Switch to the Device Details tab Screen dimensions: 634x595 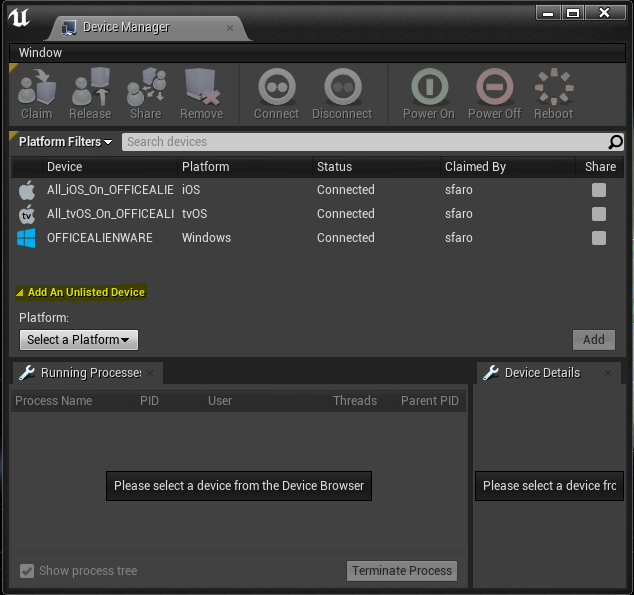(x=541, y=373)
